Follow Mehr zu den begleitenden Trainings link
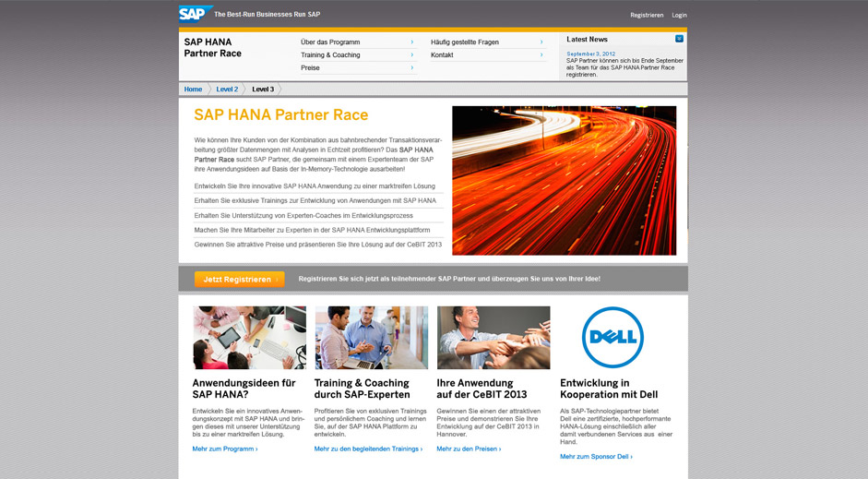This screenshot has height=479, width=868. coord(368,449)
